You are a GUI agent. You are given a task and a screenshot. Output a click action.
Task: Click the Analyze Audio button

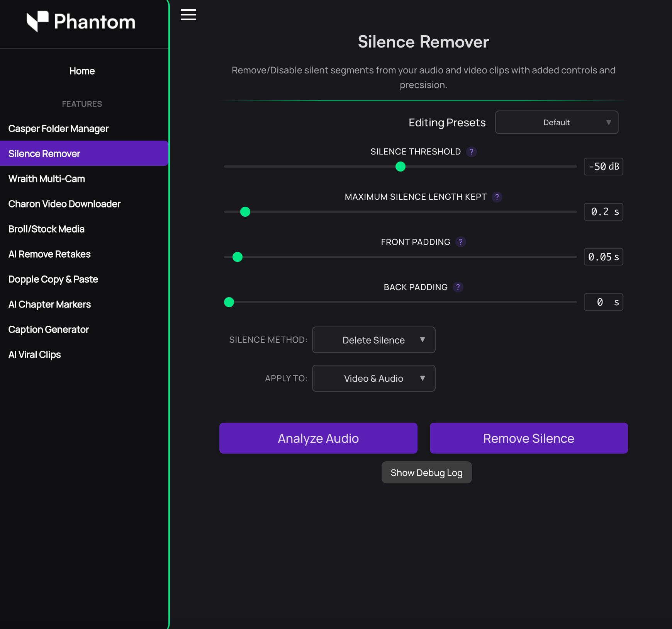click(x=318, y=438)
